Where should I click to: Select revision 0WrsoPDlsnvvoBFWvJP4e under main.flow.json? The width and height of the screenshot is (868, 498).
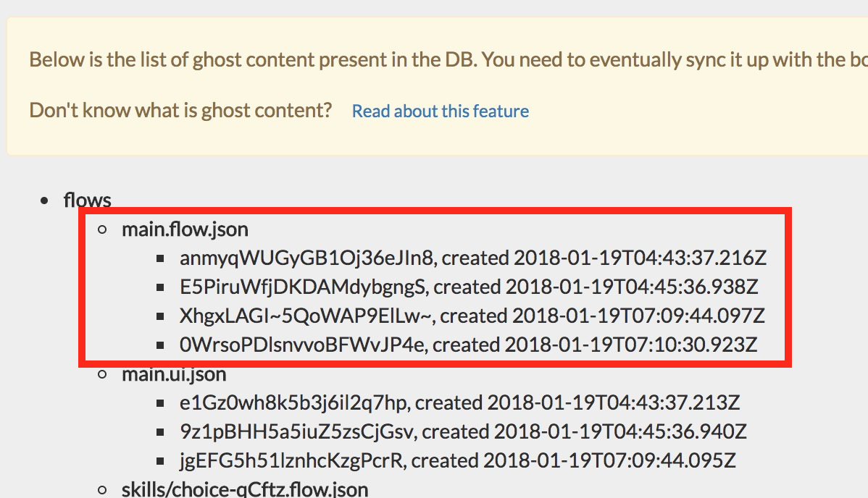point(467,345)
